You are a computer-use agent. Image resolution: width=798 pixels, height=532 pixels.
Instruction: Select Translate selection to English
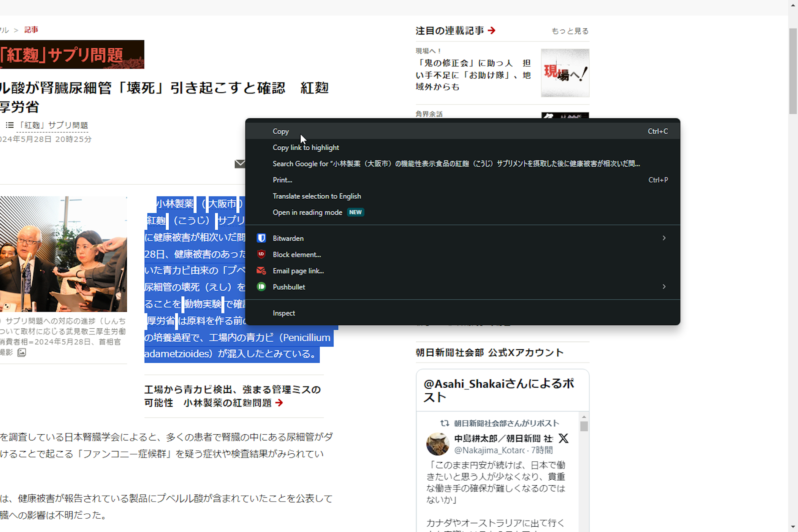click(x=462, y=196)
